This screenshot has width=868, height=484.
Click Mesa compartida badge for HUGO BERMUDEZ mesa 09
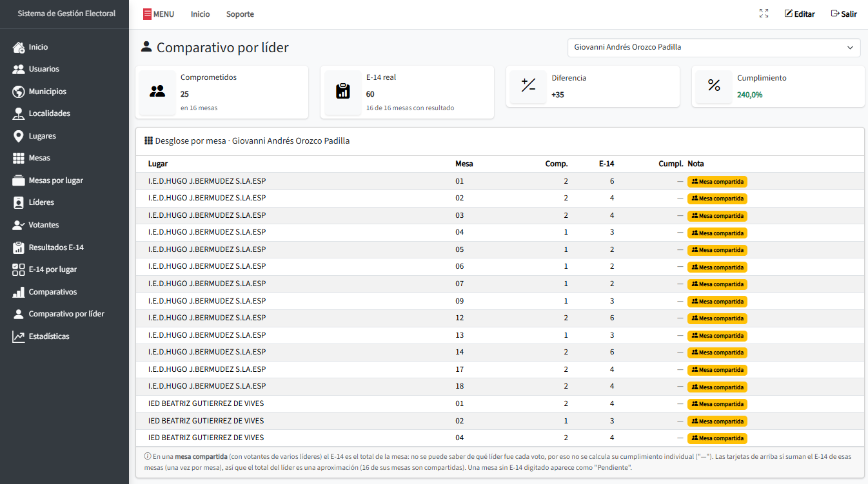point(717,302)
